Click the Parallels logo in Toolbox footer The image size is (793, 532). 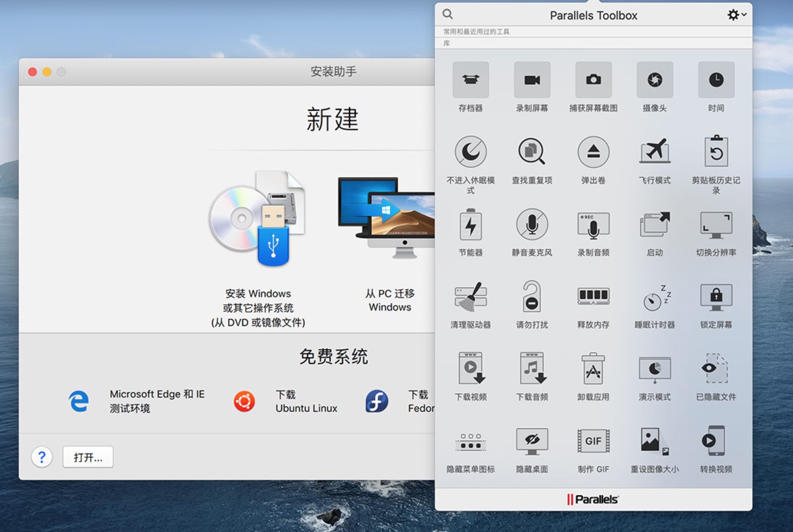(x=593, y=499)
